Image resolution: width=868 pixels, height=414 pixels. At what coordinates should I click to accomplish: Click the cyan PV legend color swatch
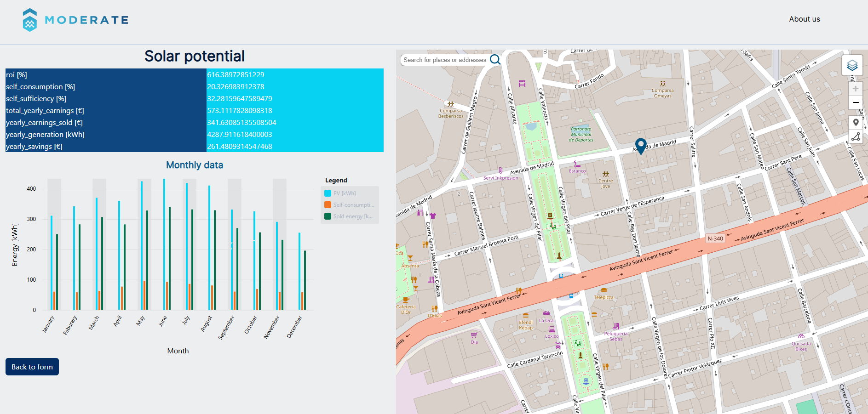point(328,193)
